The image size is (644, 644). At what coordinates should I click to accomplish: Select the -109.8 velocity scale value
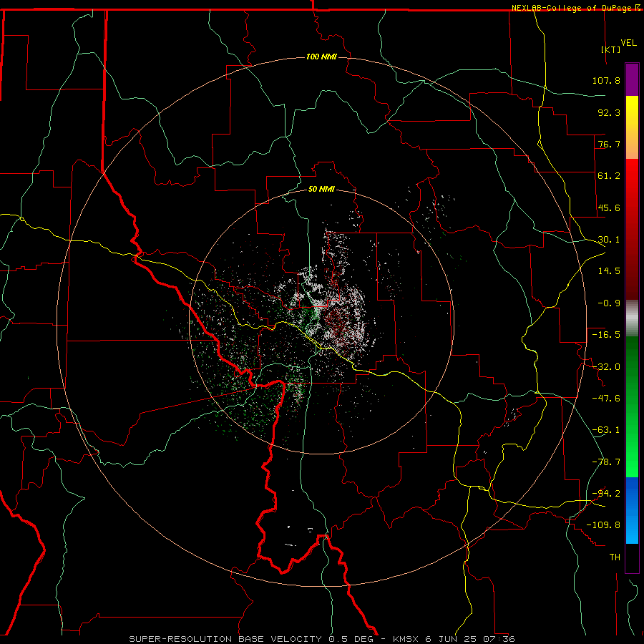603,525
